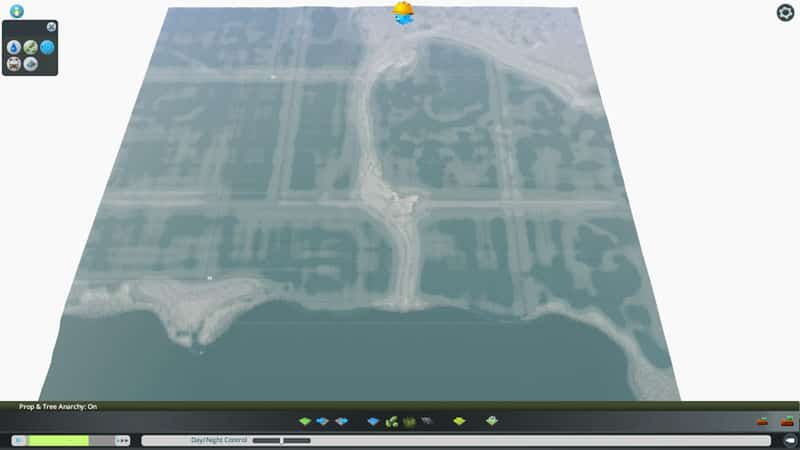The width and height of the screenshot is (800, 450).
Task: Activate the bright blue round panel icon
Action: (x=47, y=47)
